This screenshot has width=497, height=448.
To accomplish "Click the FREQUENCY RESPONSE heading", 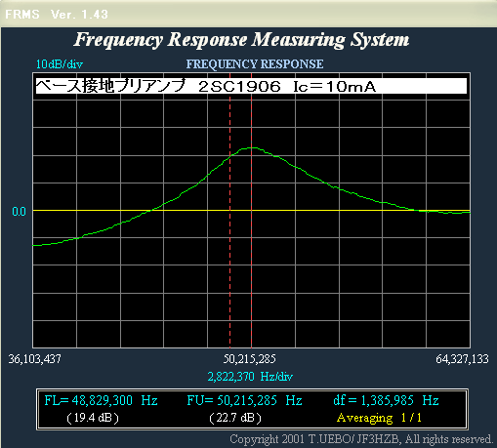I will point(255,64).
